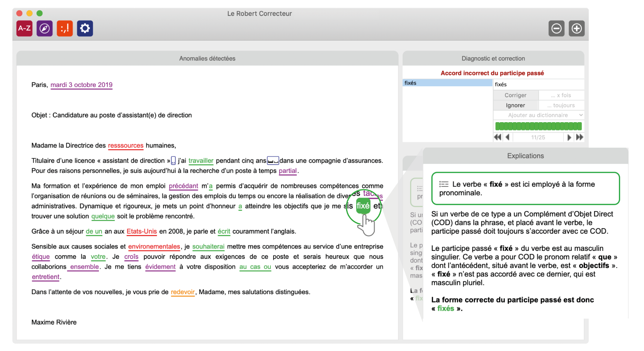Go to the previous anomaly arrow
This screenshot has height=351, width=644.
click(507, 137)
